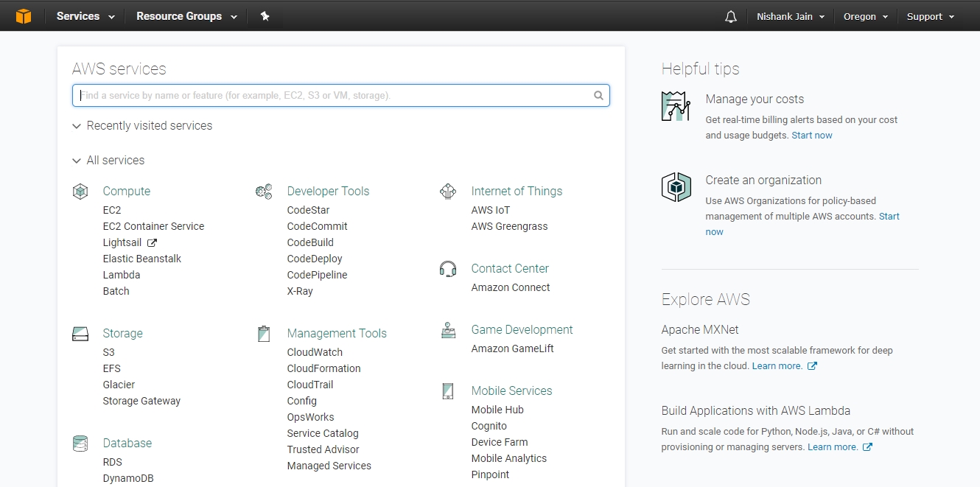Click the Compute category icon
Image resolution: width=980 pixels, height=487 pixels.
(x=80, y=192)
